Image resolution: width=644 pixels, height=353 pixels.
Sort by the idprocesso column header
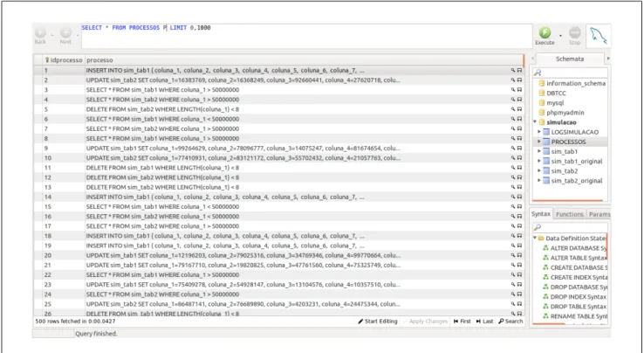pyautogui.click(x=64, y=60)
